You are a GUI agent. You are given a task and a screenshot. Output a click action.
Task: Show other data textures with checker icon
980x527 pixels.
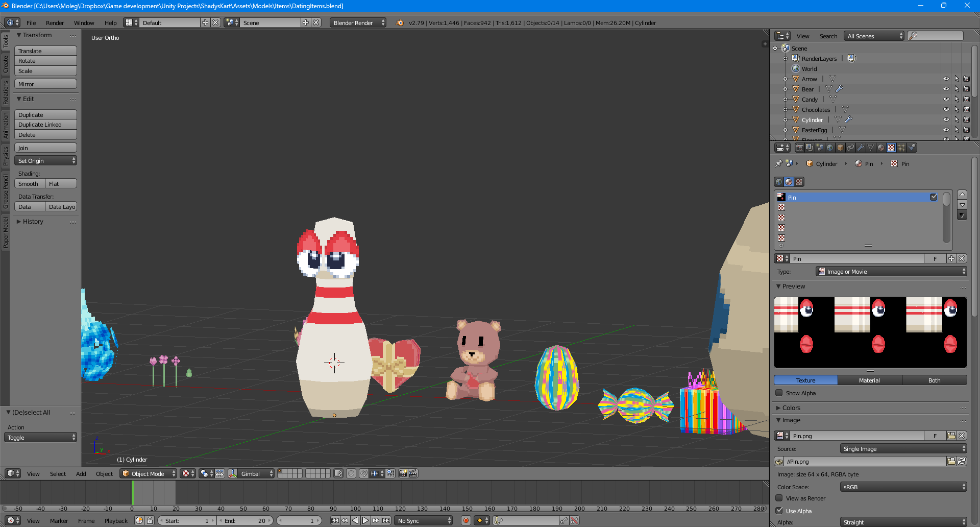pos(799,182)
